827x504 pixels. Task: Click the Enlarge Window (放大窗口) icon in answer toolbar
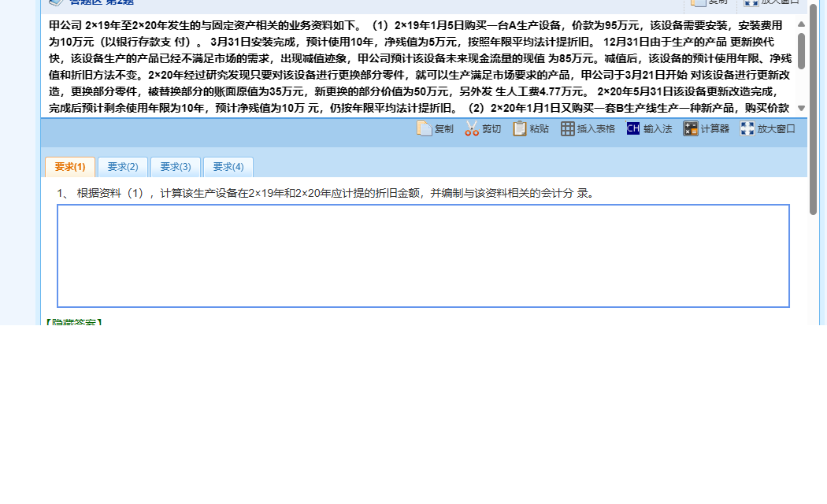747,128
